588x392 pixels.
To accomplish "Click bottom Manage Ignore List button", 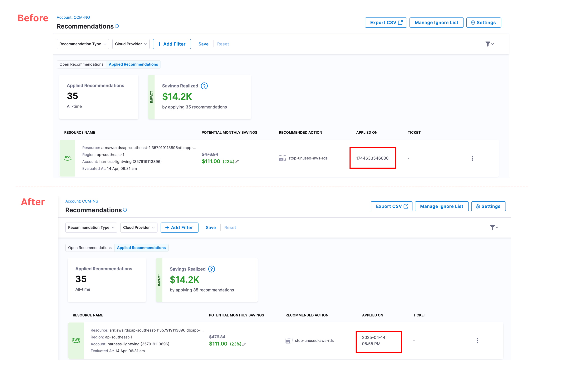I will (x=442, y=206).
